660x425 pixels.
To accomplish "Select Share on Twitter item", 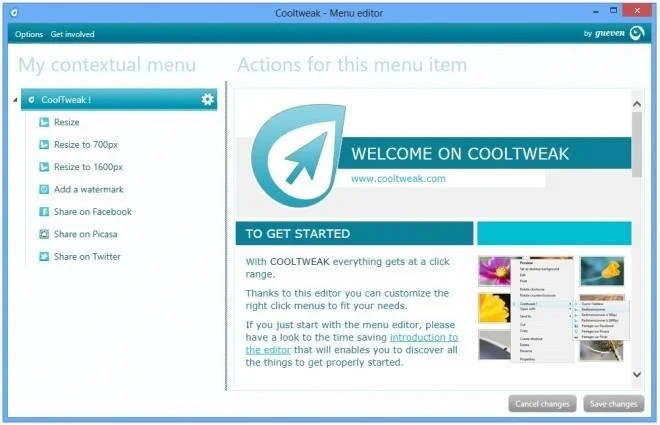I will point(87,256).
